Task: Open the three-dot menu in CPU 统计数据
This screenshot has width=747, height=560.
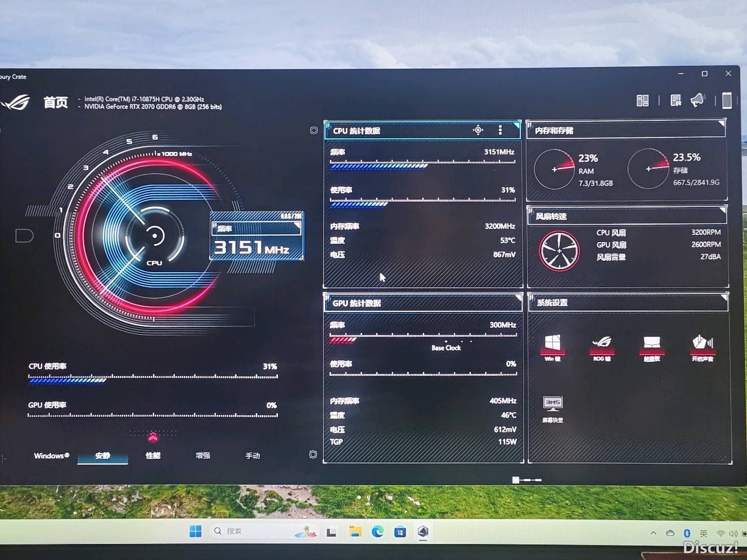Action: point(500,130)
